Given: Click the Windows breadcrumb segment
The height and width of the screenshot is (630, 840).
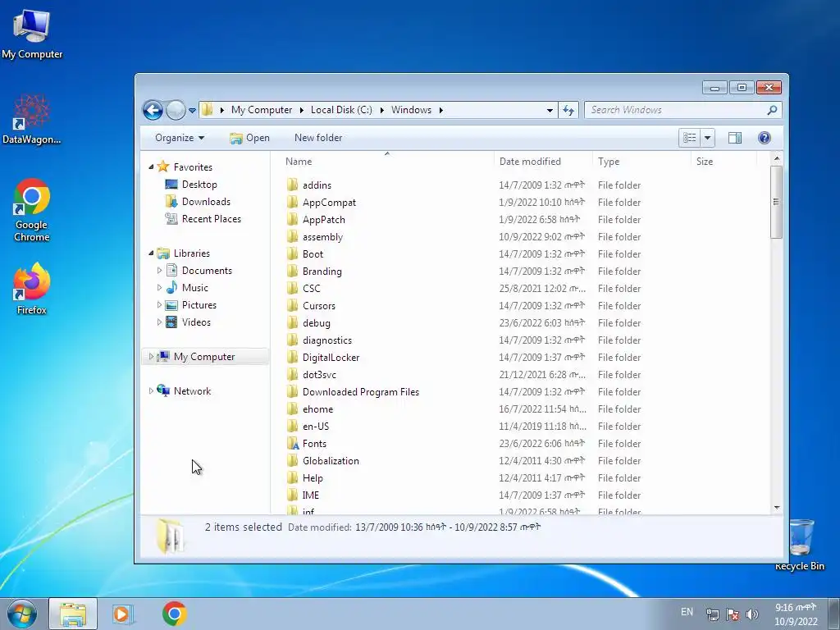Looking at the screenshot, I should (x=411, y=110).
